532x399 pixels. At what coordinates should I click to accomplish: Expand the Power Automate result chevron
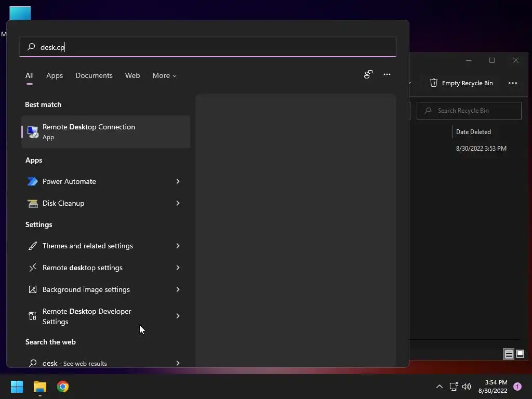pyautogui.click(x=178, y=181)
